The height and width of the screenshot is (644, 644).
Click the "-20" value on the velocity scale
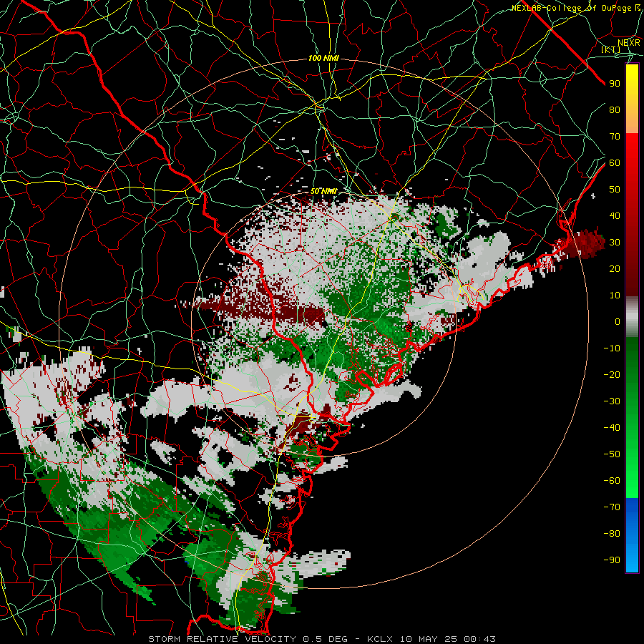(x=612, y=375)
